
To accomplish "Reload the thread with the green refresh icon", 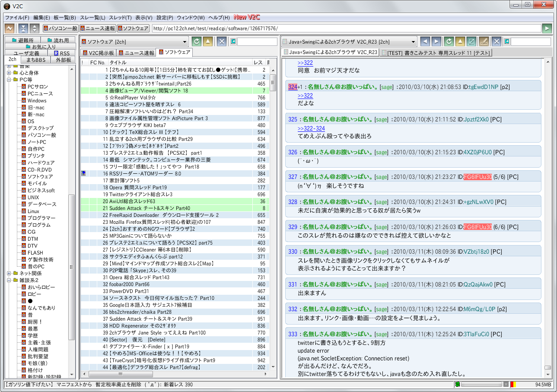I will coord(449,41).
